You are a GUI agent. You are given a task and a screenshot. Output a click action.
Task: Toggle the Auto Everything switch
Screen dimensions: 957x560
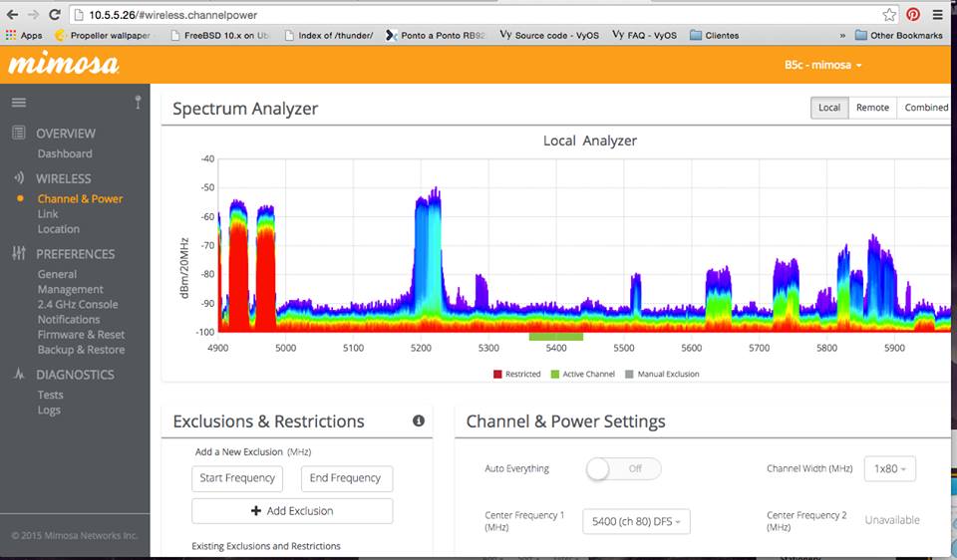click(x=623, y=468)
